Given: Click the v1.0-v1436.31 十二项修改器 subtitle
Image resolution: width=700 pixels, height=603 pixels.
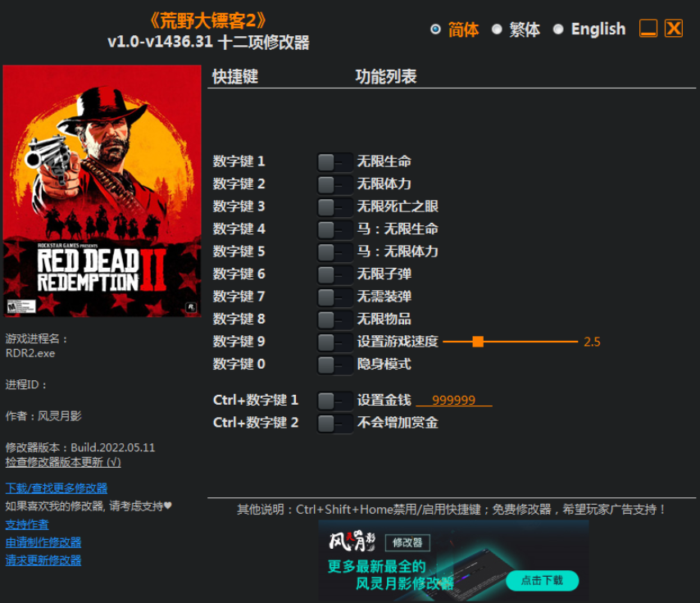Looking at the screenshot, I should pos(208,43).
